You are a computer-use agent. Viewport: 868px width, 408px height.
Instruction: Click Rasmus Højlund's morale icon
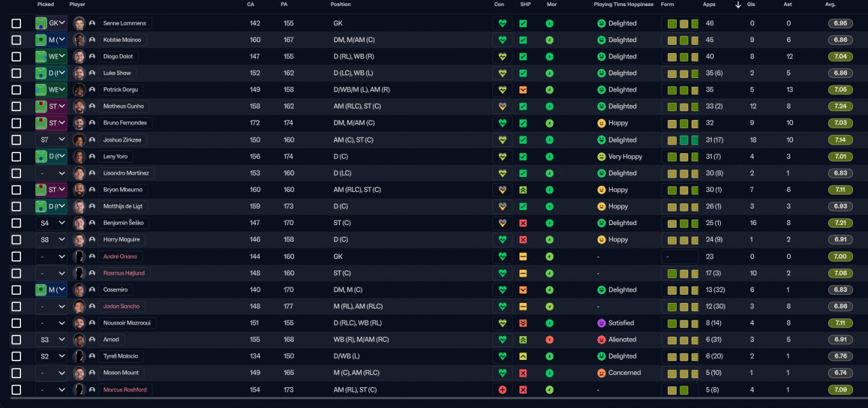point(549,273)
